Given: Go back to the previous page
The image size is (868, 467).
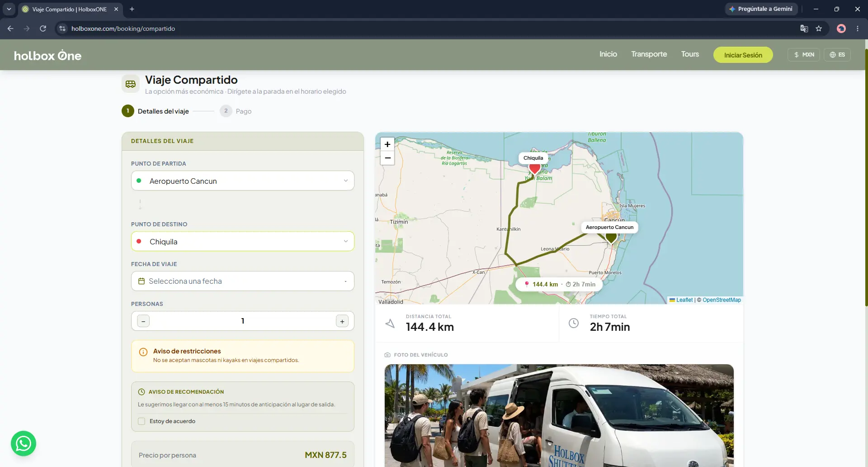Looking at the screenshot, I should [10, 29].
